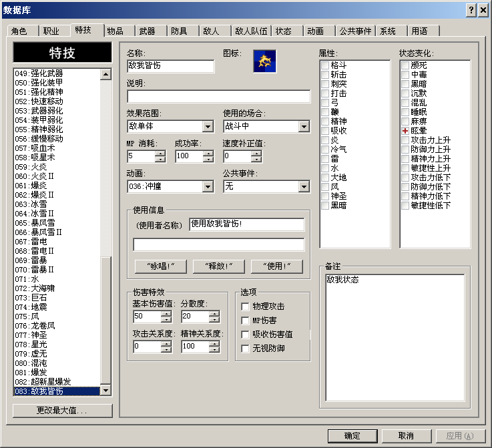Increase 速度补正值 with the up arrow
Viewport: 492px width, 448px height.
point(256,154)
